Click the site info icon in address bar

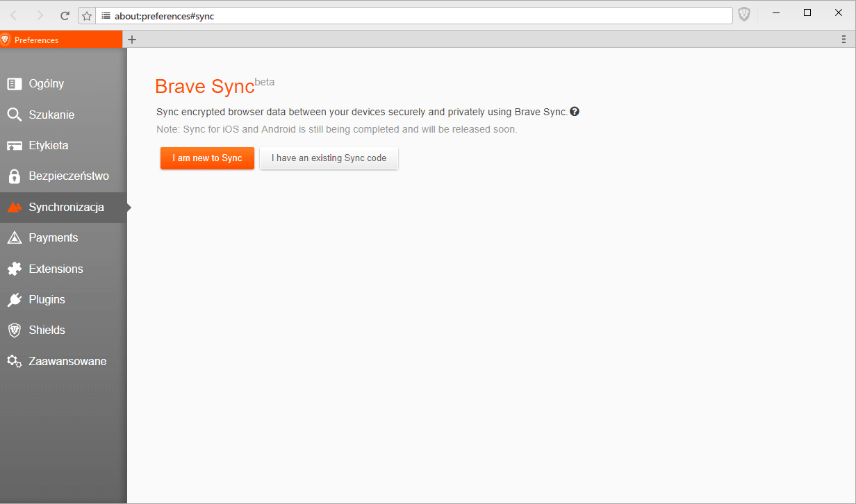(106, 15)
